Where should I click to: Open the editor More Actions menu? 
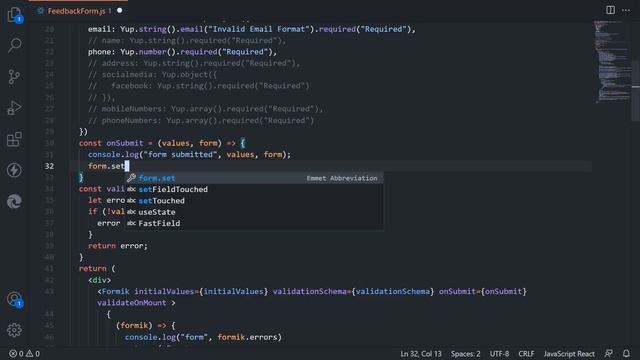point(626,10)
